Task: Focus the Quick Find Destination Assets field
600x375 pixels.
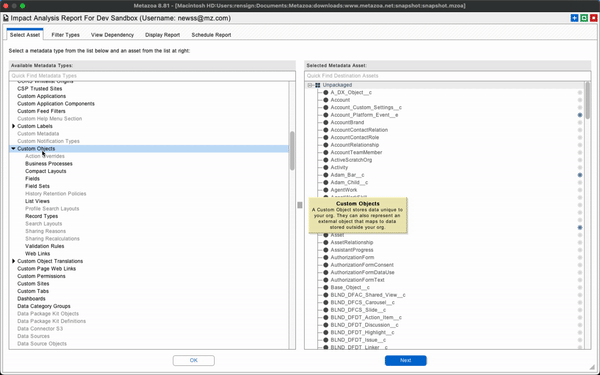Action: tap(448, 76)
